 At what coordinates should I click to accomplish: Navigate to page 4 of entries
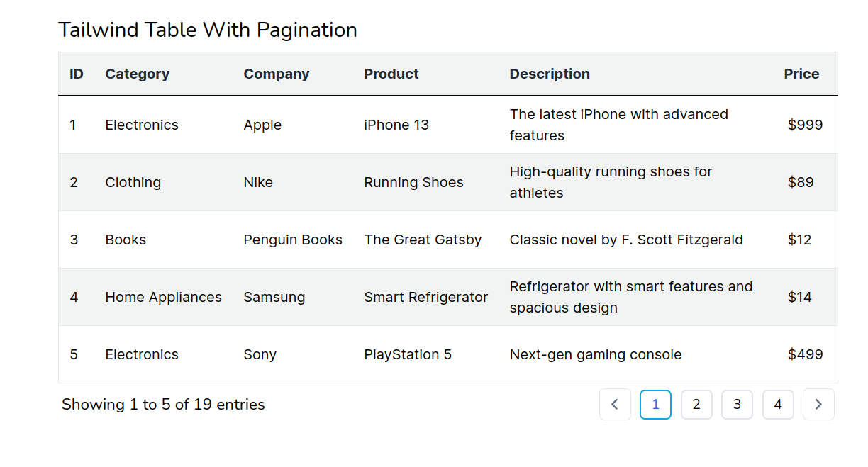[778, 405]
